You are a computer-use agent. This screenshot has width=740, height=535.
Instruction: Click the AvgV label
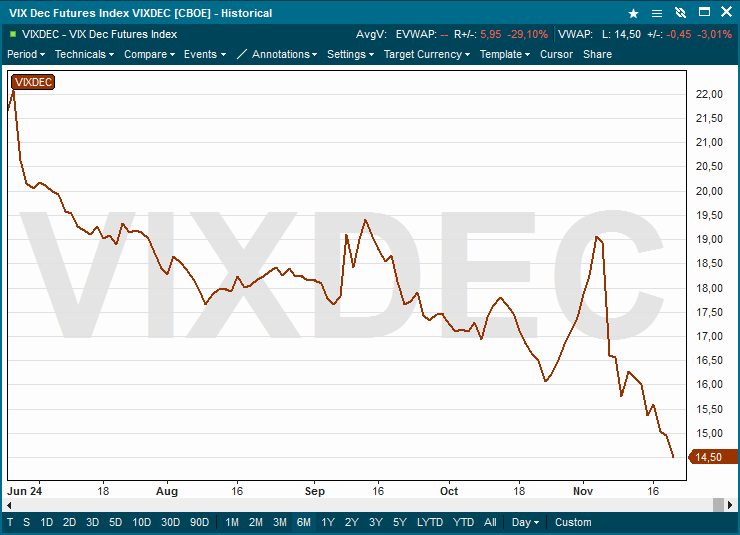pyautogui.click(x=371, y=34)
